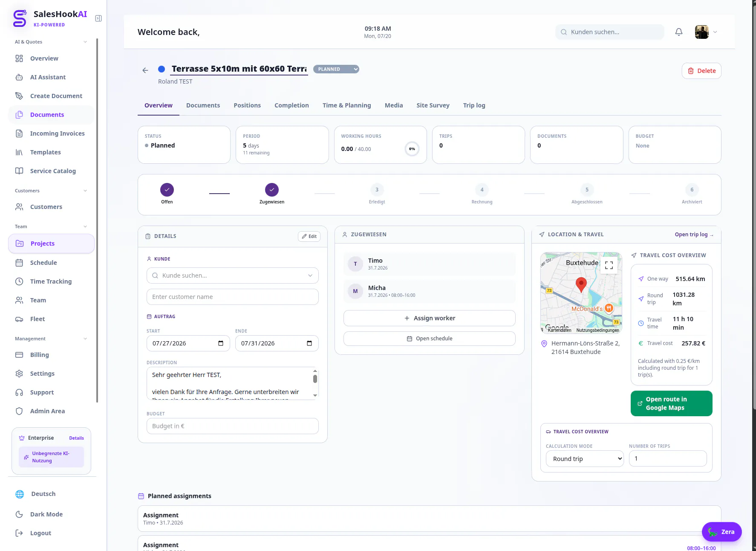Screen dimensions: 756x551
Task: Click the working hours 0% progress ring
Action: click(x=412, y=149)
